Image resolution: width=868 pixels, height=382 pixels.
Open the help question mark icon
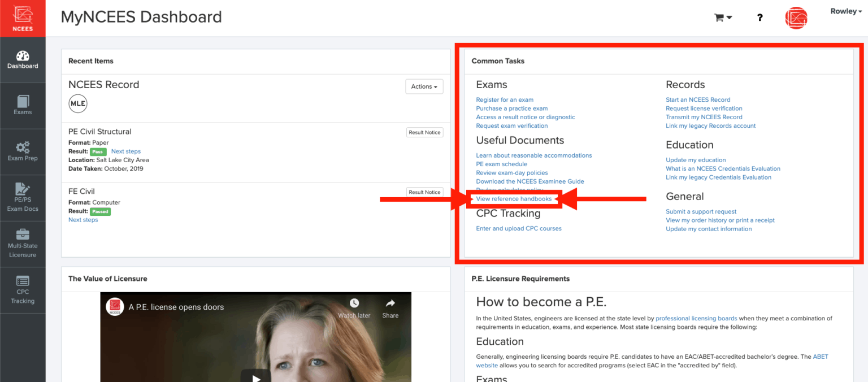coord(759,18)
